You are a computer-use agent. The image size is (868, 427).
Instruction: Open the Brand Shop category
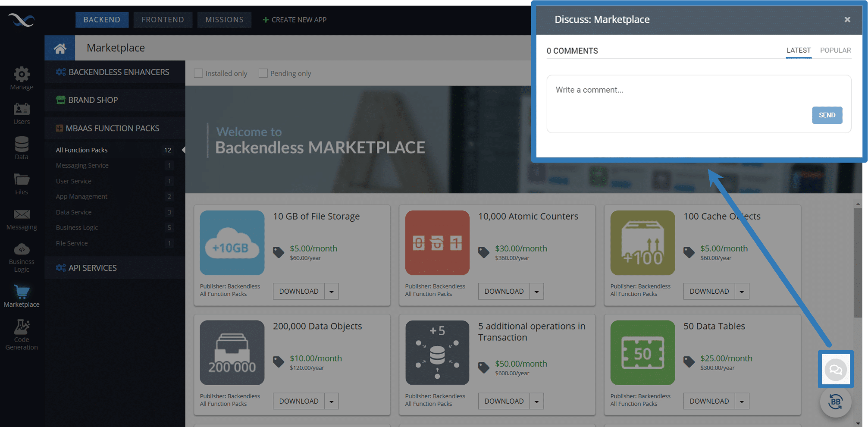click(x=115, y=100)
